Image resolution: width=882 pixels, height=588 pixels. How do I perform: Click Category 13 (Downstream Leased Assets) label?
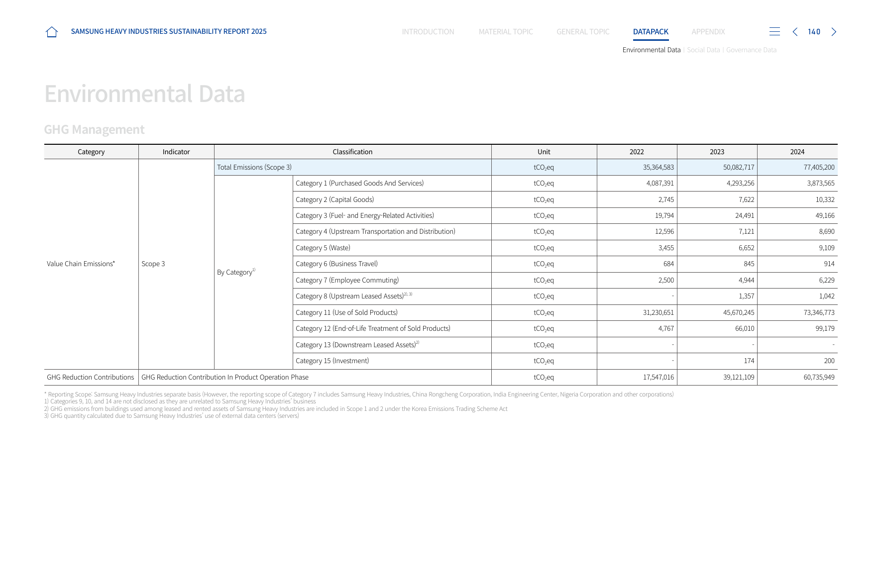click(357, 345)
